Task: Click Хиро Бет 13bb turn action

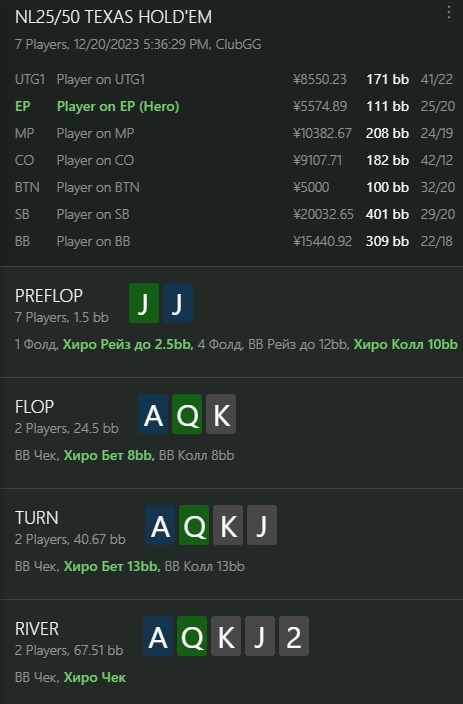Action: [112, 567]
